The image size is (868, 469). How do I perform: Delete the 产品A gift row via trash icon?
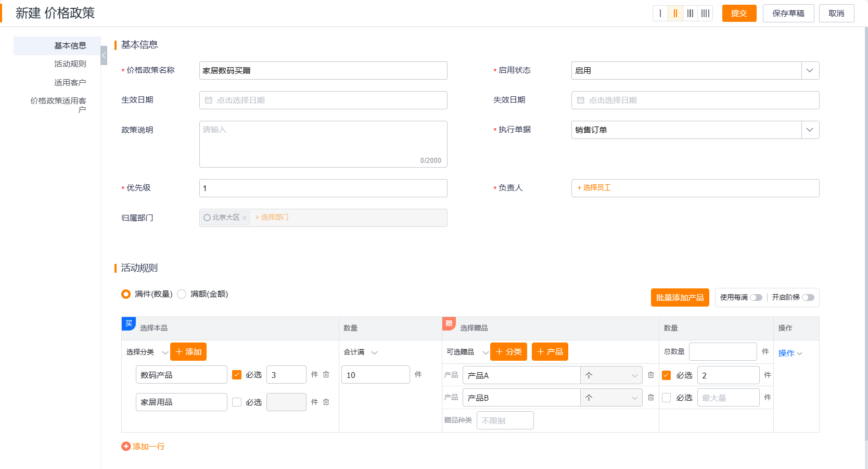tap(651, 375)
